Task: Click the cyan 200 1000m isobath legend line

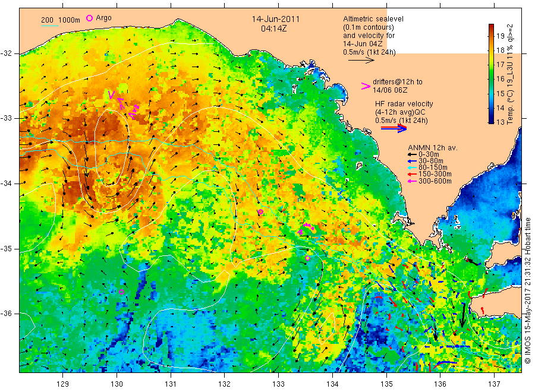Action: click(x=49, y=26)
